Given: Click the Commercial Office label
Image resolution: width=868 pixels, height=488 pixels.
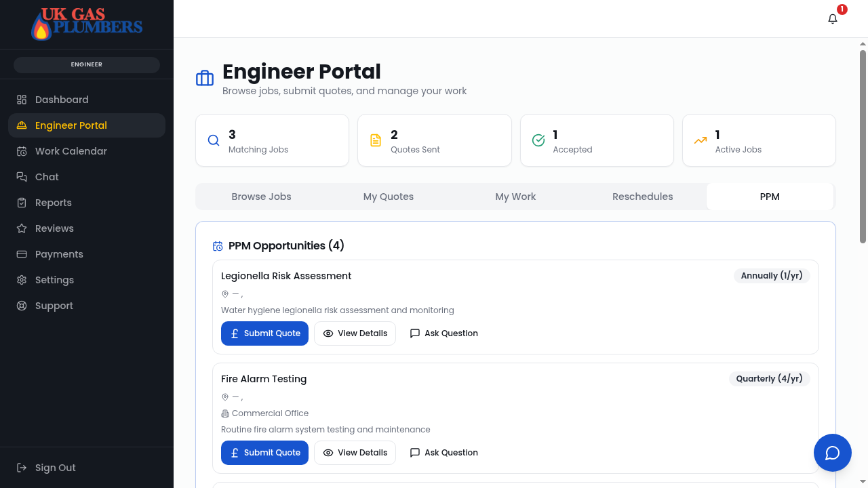Looking at the screenshot, I should point(270,413).
